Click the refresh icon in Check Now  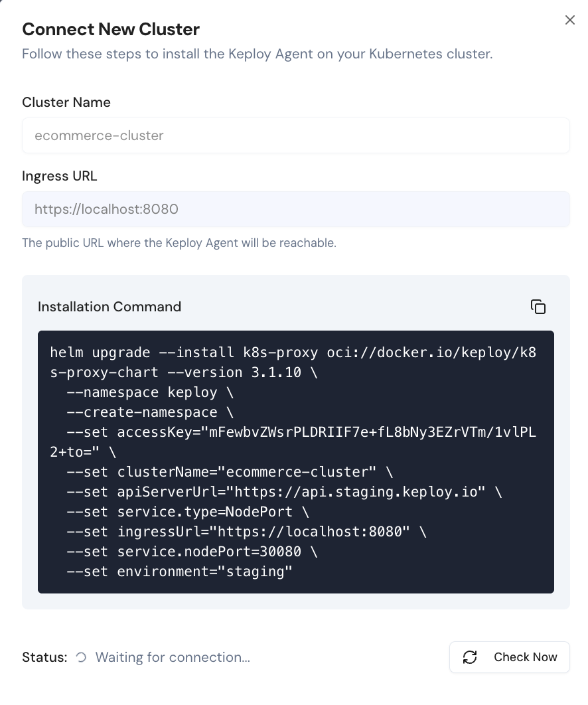[x=470, y=657]
